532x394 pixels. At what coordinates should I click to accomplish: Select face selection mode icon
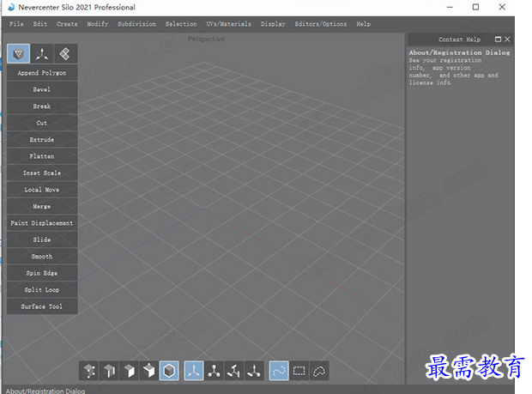point(129,371)
